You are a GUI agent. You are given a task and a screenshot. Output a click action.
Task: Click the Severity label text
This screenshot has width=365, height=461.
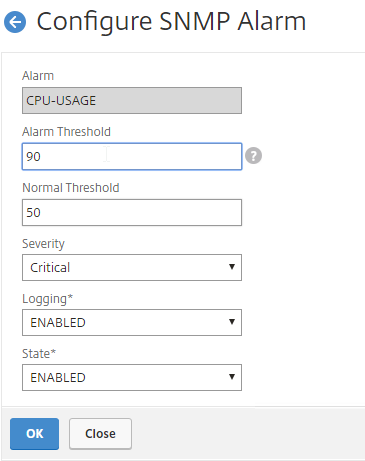pyautogui.click(x=43, y=244)
